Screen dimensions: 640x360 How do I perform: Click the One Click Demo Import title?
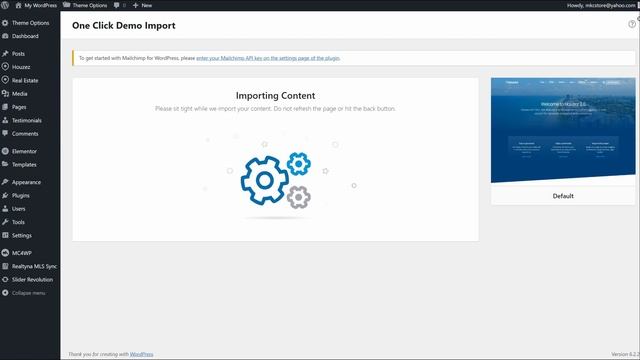tap(124, 25)
